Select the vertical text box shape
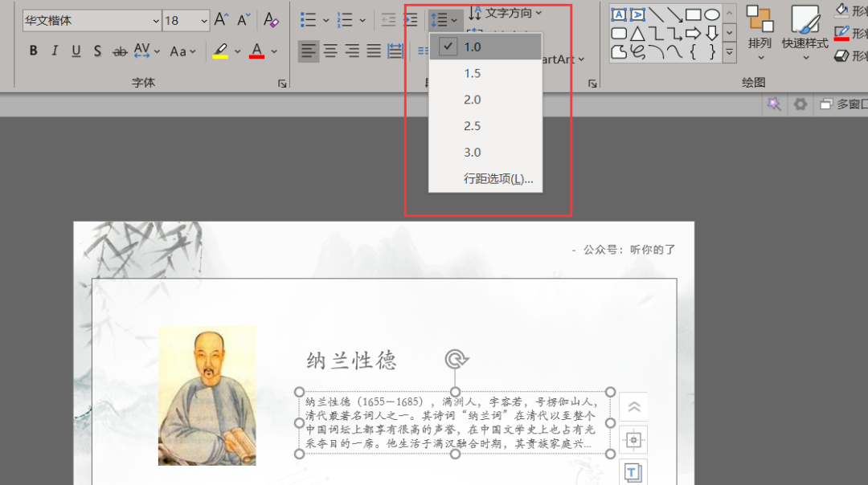 click(x=637, y=15)
